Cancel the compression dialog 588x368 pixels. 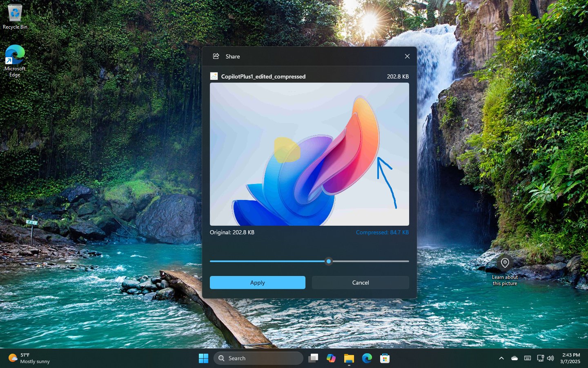[360, 283]
